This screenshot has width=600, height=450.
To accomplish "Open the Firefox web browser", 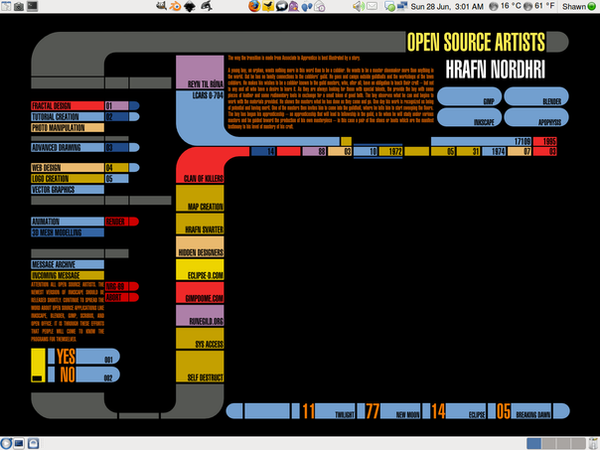I will coord(254,6).
